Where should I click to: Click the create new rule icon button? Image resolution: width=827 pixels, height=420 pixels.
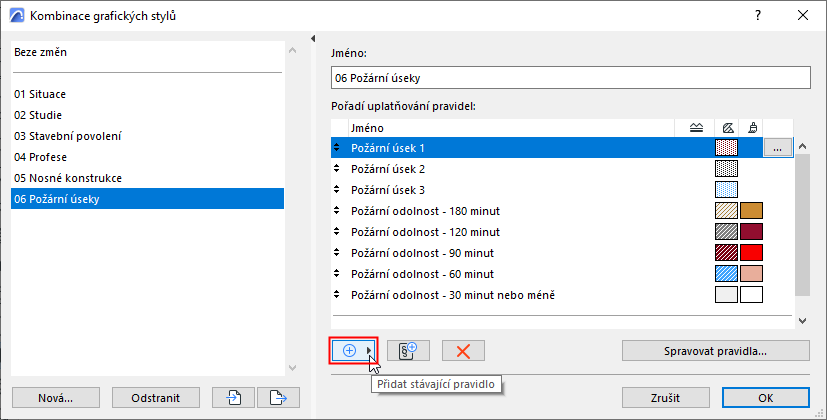(x=408, y=350)
